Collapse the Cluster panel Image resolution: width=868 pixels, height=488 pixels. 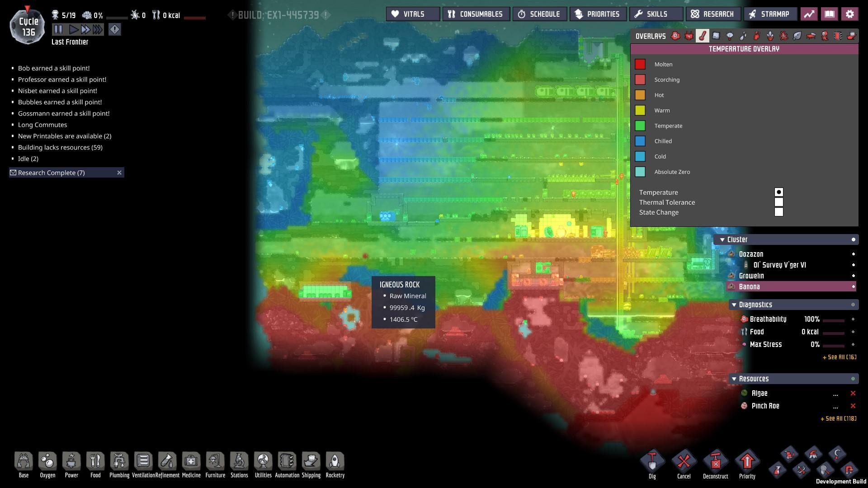(722, 239)
